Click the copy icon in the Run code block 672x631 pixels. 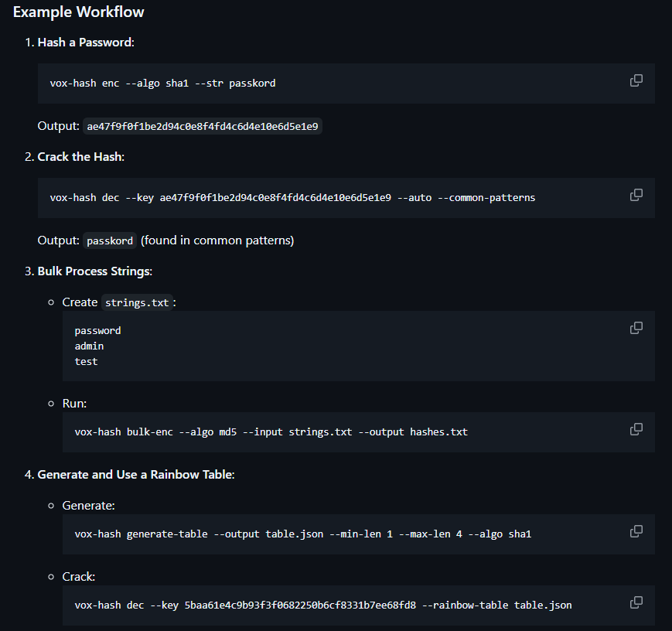tap(636, 429)
